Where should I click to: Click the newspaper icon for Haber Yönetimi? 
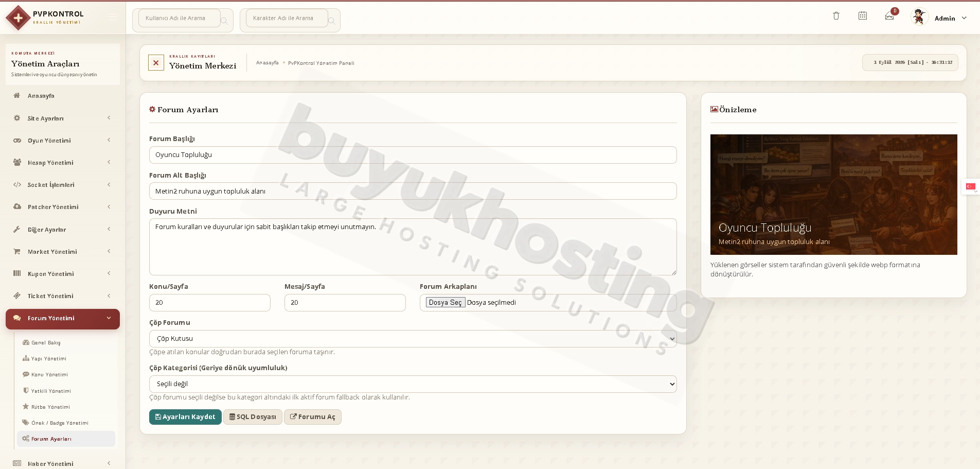tap(17, 463)
